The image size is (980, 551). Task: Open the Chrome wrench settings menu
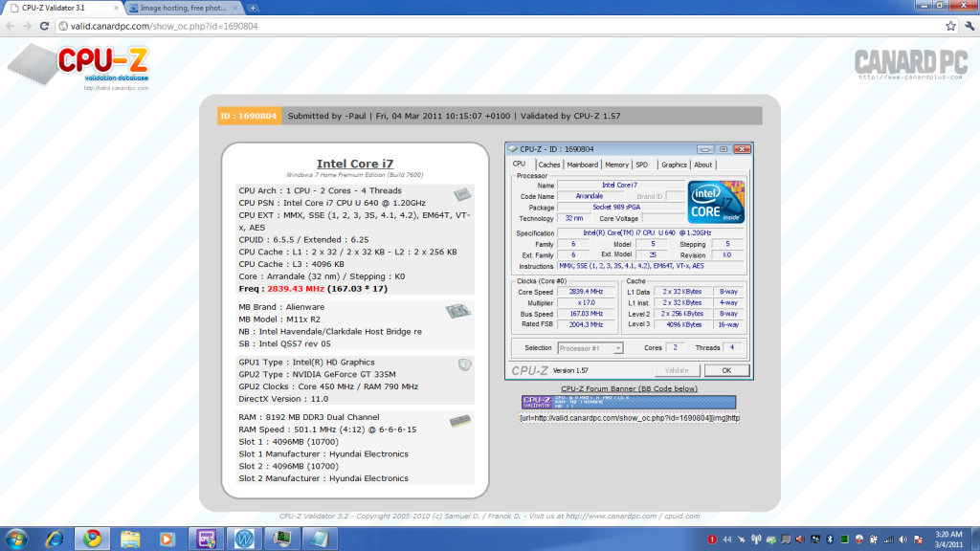(969, 26)
